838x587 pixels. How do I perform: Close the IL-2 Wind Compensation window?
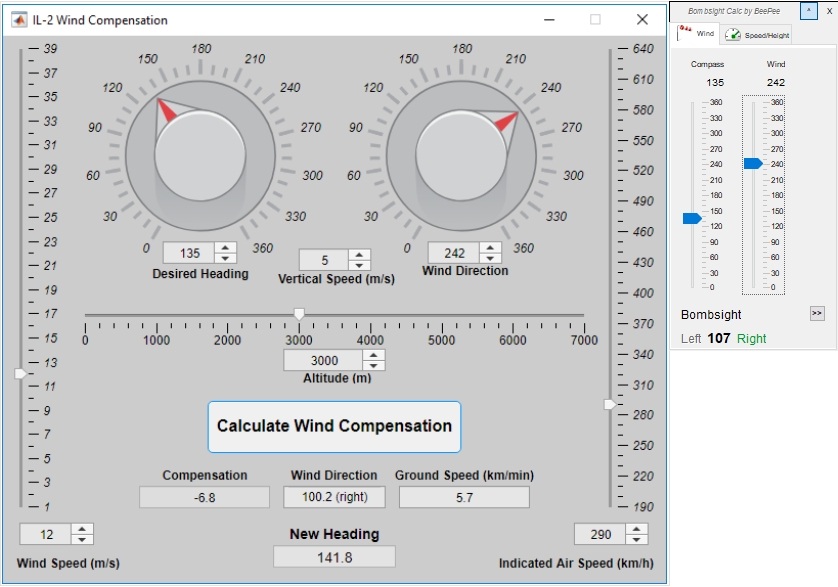[x=642, y=20]
